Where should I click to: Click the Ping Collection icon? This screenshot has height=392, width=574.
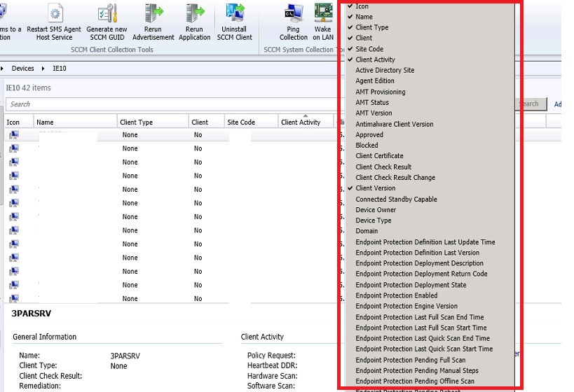pyautogui.click(x=293, y=13)
